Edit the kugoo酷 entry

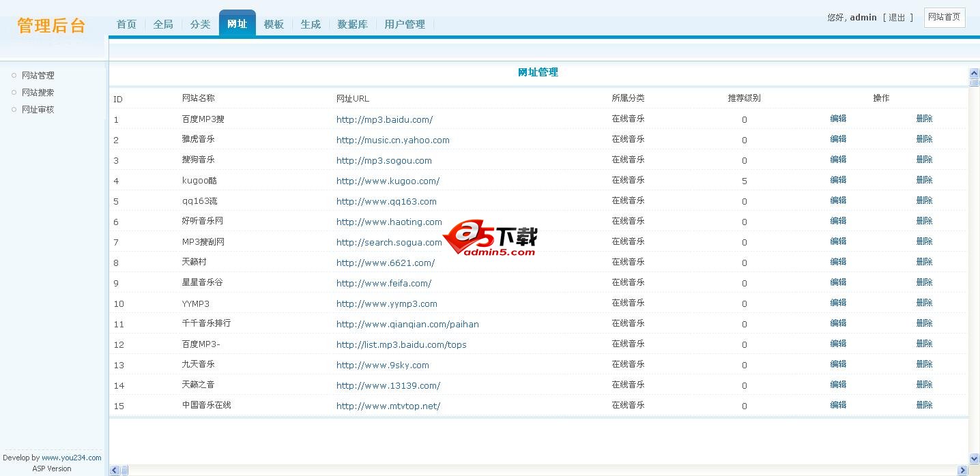click(x=838, y=180)
